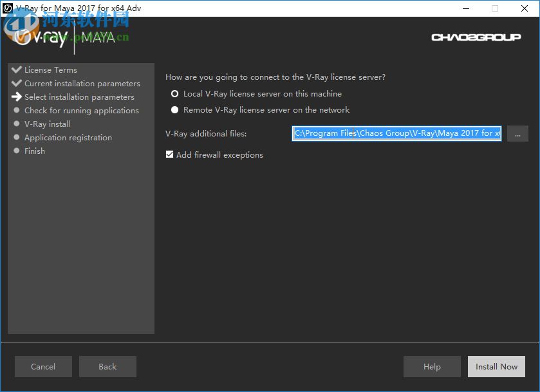Click arrow icon beside Select installation parameters
Viewport: 540px width, 392px height.
pyautogui.click(x=17, y=97)
